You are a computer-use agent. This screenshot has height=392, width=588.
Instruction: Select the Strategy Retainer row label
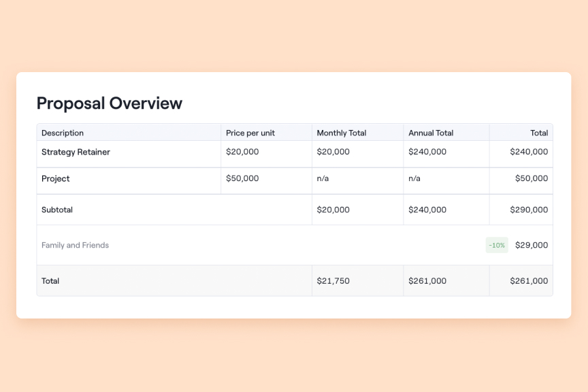[75, 152]
